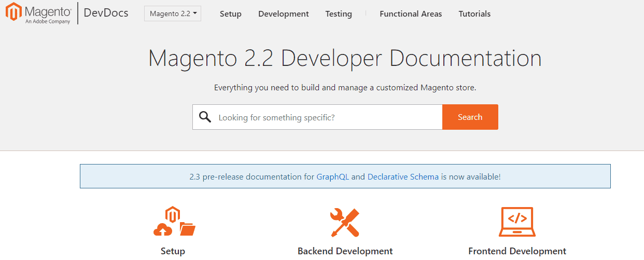Click the DevDocs title beside the logo
The width and height of the screenshot is (644, 260).
coord(106,13)
